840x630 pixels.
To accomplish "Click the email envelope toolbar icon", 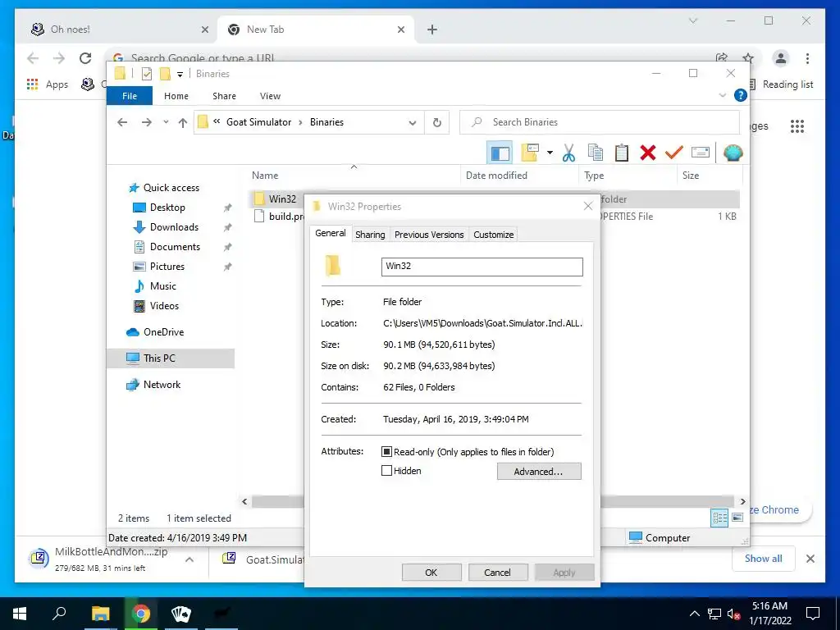I will pos(701,153).
